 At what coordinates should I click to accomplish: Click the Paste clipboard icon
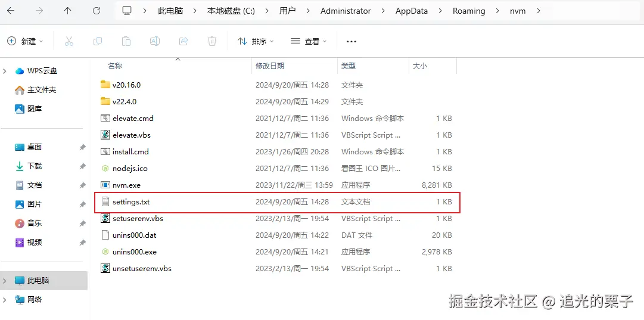tap(126, 41)
